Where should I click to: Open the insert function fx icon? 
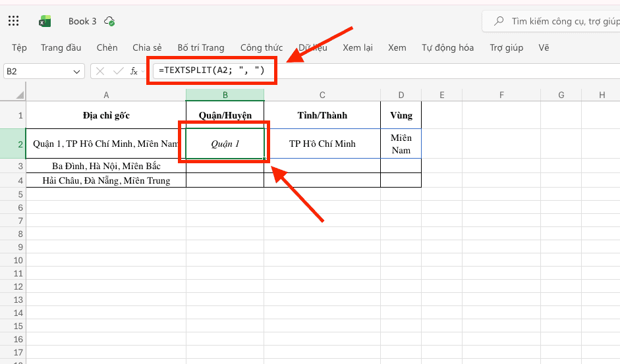click(134, 71)
